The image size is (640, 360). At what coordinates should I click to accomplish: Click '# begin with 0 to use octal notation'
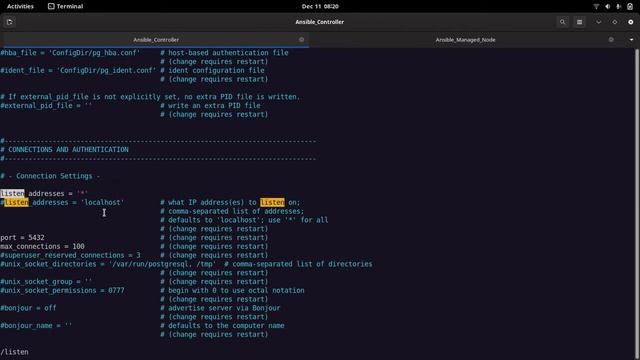(232, 291)
